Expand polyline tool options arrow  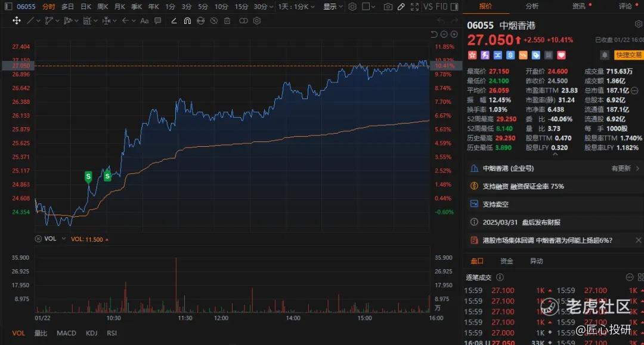[x=57, y=21]
